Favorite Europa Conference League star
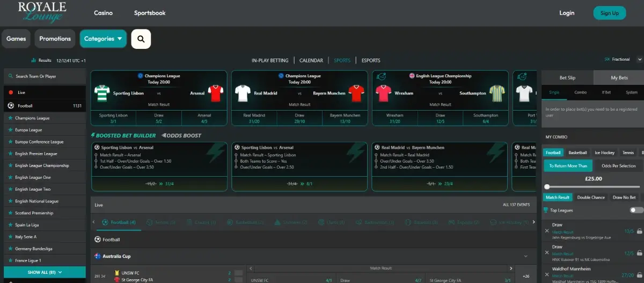The height and width of the screenshot is (283, 644). 10,142
